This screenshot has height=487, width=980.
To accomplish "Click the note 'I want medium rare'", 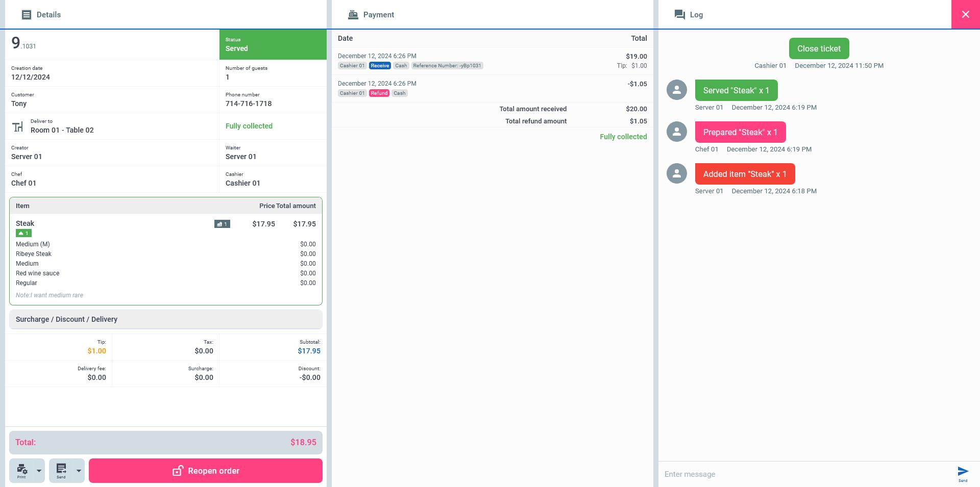I will click(x=50, y=295).
